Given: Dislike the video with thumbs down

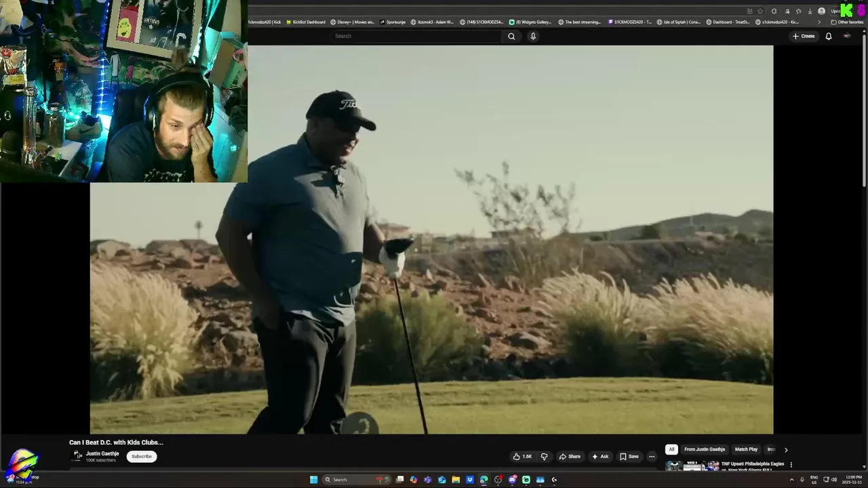Looking at the screenshot, I should 544,456.
